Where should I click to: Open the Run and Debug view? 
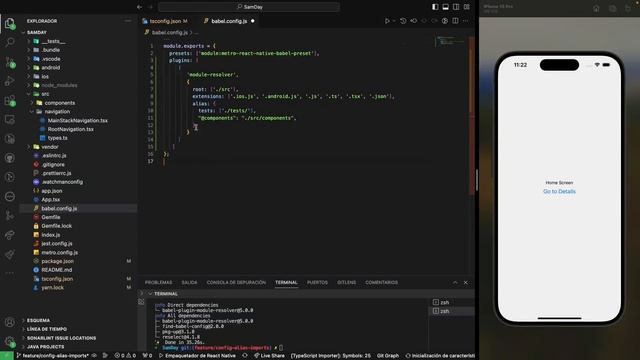pos(9,81)
